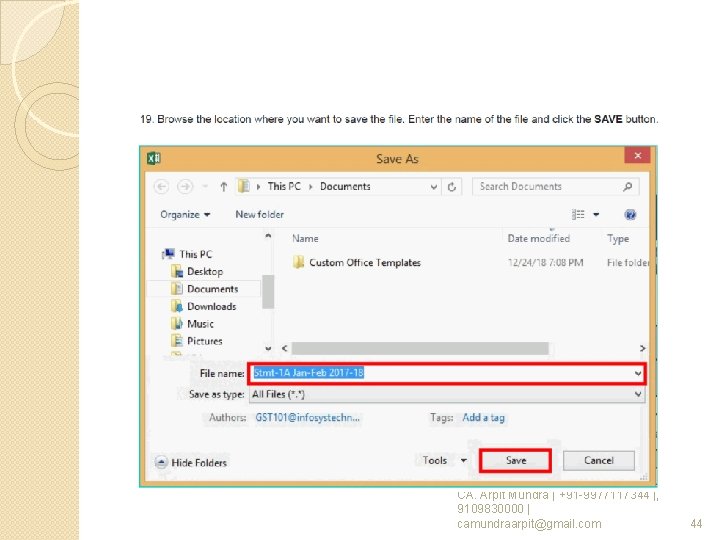Open the Tools dropdown menu
Screen dimensions: 720x540
point(444,460)
